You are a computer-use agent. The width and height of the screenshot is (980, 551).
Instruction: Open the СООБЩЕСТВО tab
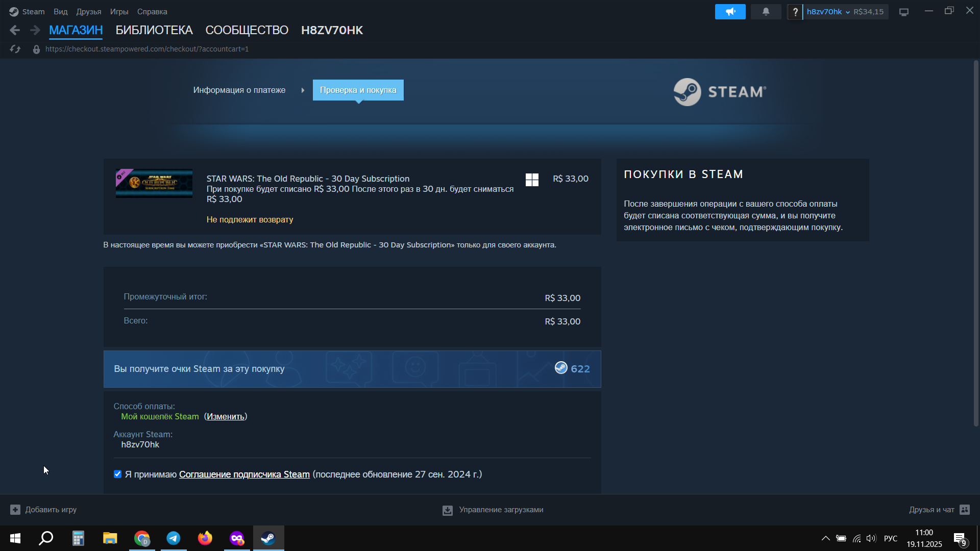(x=247, y=30)
